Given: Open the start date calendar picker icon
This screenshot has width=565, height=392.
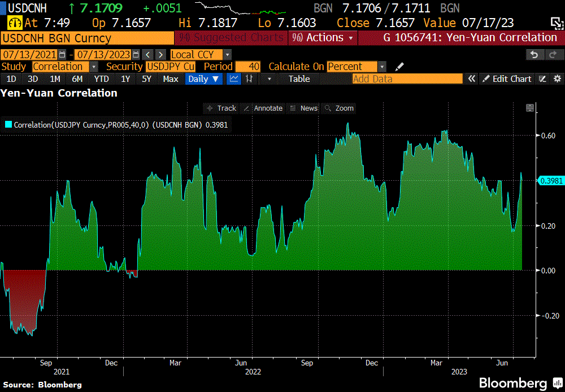Looking at the screenshot, I should click(62, 55).
